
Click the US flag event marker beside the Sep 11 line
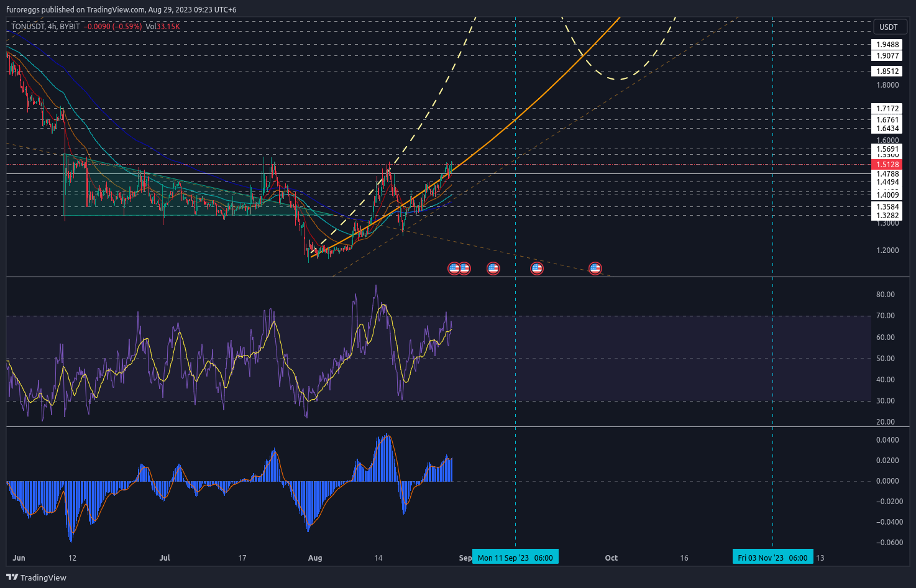point(537,269)
